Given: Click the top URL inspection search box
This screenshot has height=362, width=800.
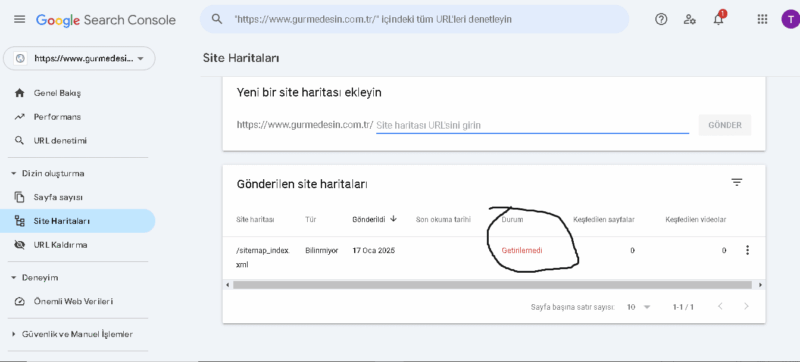Looking at the screenshot, I should coord(414,19).
